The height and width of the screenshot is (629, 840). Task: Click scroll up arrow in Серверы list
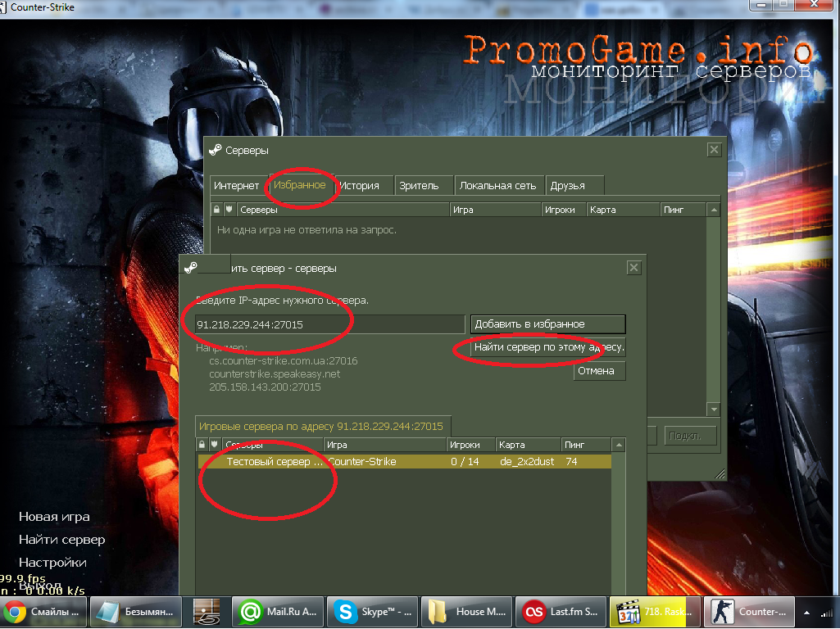714,210
